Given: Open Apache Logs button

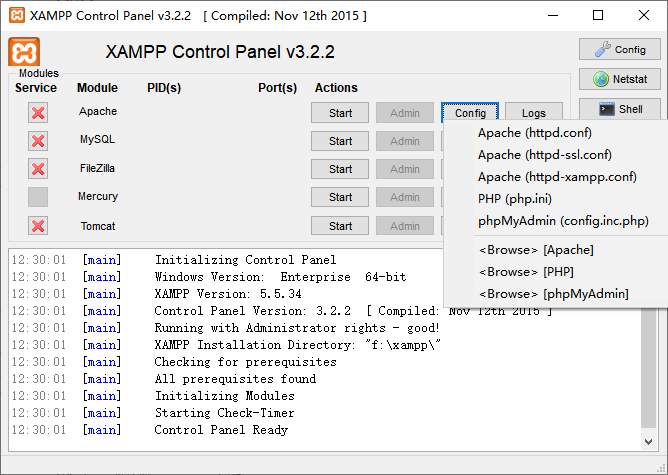Looking at the screenshot, I should coord(534,112).
